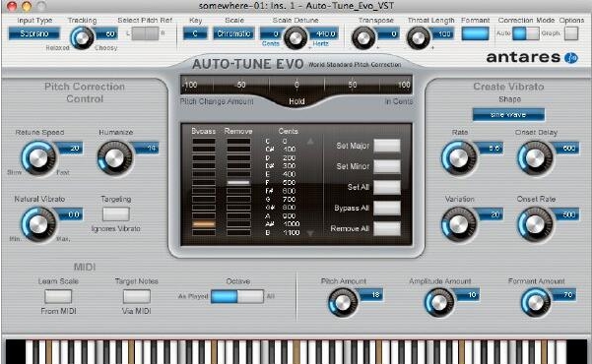
Task: Click the Throat Length knob
Action: 418,38
